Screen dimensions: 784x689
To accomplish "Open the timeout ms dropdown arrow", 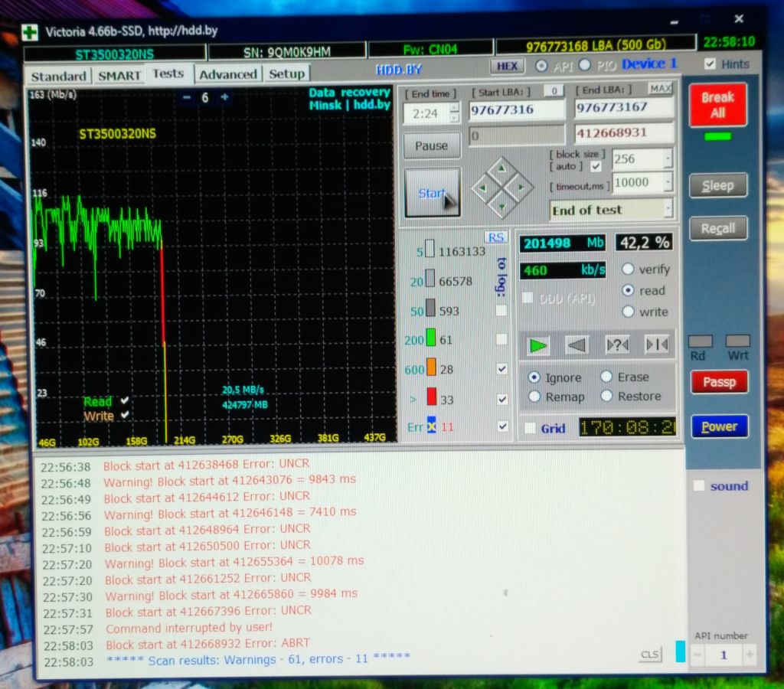I will pos(668,182).
